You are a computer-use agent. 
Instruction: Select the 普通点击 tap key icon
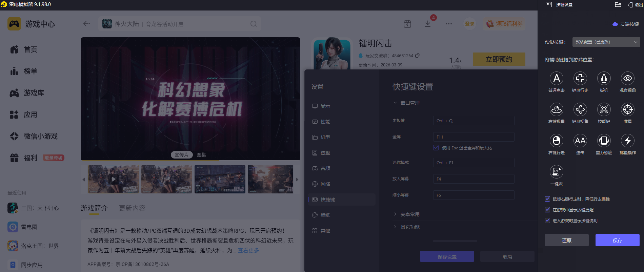point(556,78)
